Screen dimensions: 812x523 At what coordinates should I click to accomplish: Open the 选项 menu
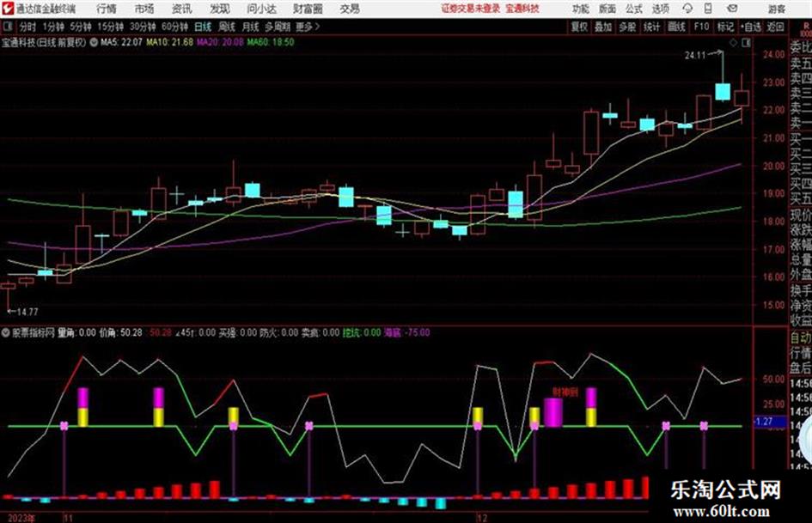click(660, 9)
